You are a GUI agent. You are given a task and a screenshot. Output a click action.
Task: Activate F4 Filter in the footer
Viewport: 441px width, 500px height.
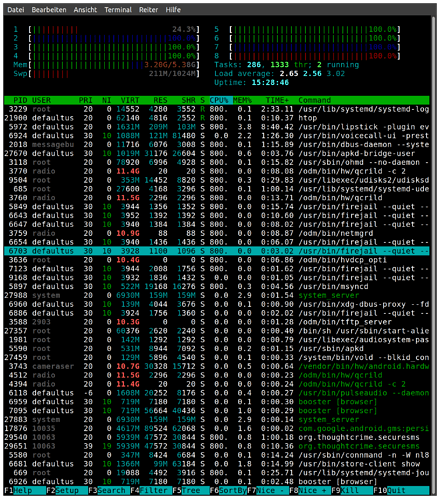click(x=151, y=490)
